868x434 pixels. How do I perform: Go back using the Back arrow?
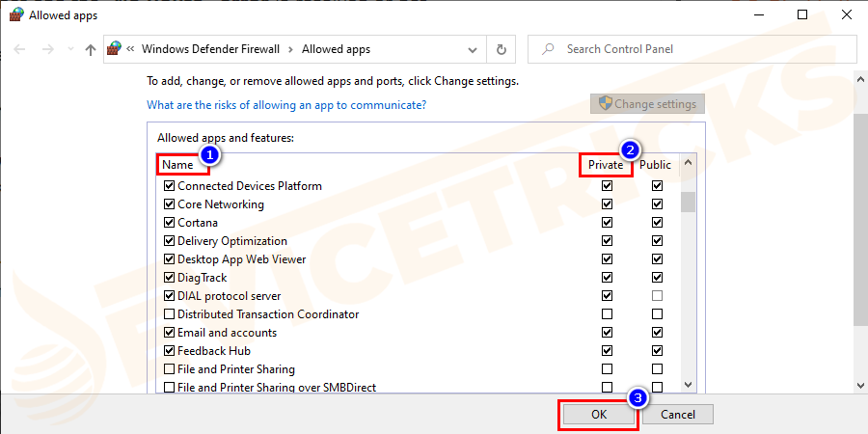(19, 49)
